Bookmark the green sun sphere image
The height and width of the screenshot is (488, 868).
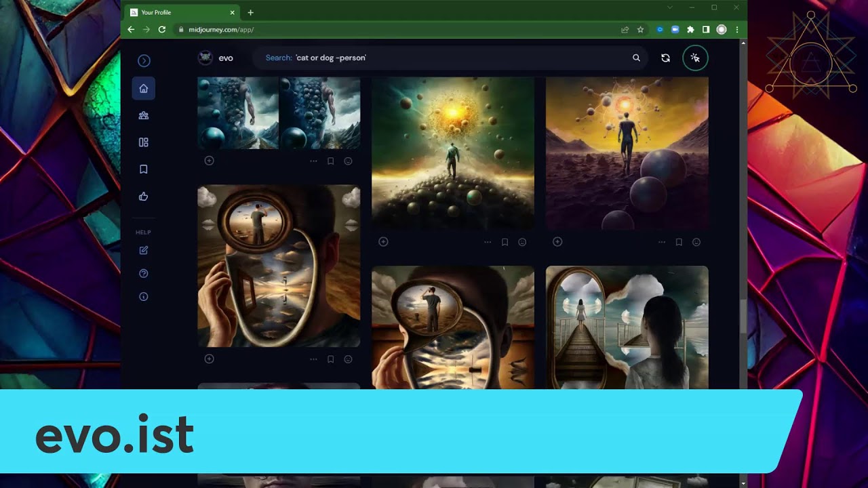coord(505,242)
